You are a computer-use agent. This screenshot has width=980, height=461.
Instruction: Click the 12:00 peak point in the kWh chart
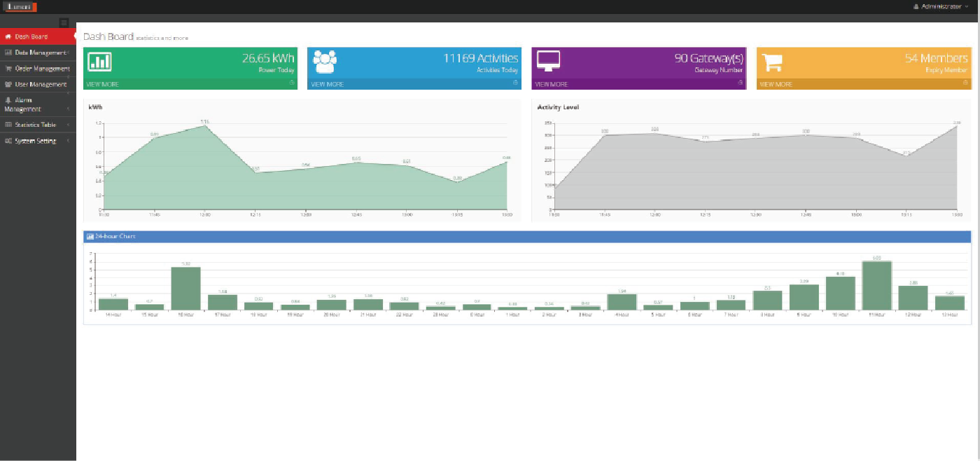[x=204, y=125]
